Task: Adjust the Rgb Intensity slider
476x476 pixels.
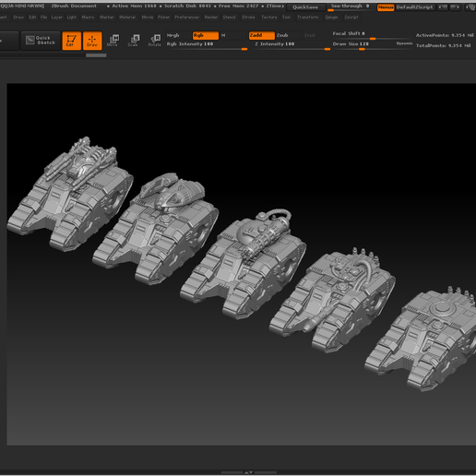Action: pyautogui.click(x=207, y=46)
